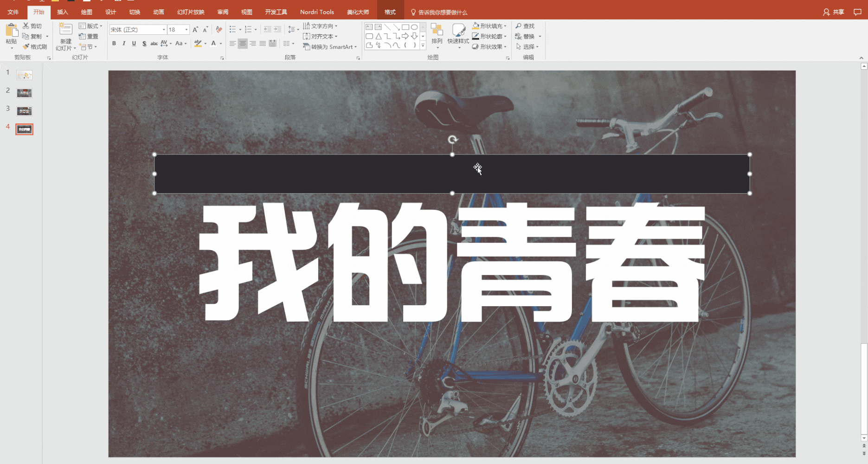The image size is (868, 464).
Task: Open the font name dropdown
Action: coord(163,29)
